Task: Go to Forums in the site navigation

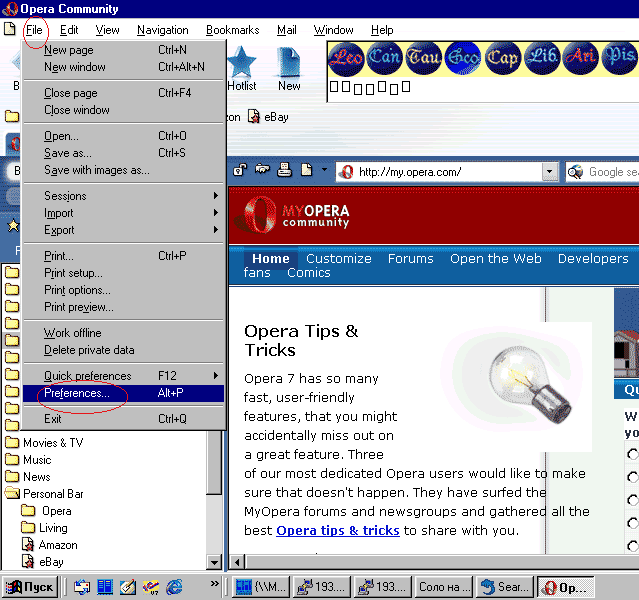Action: (x=410, y=258)
